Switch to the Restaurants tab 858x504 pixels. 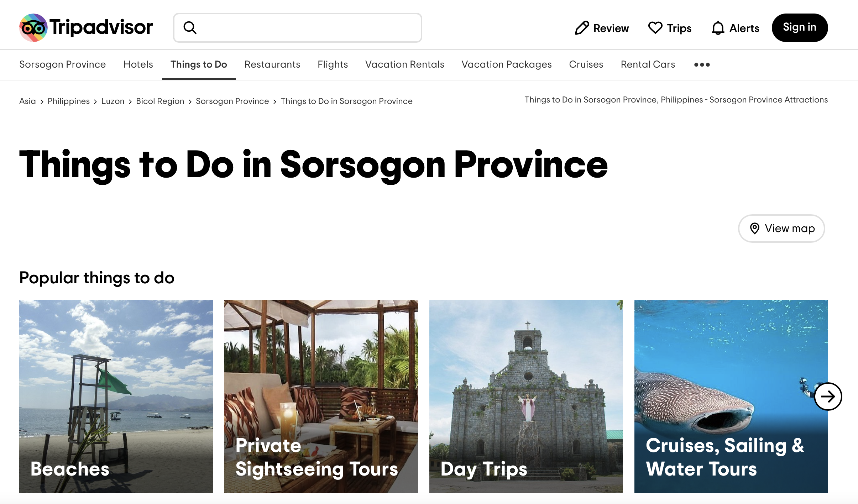(272, 64)
